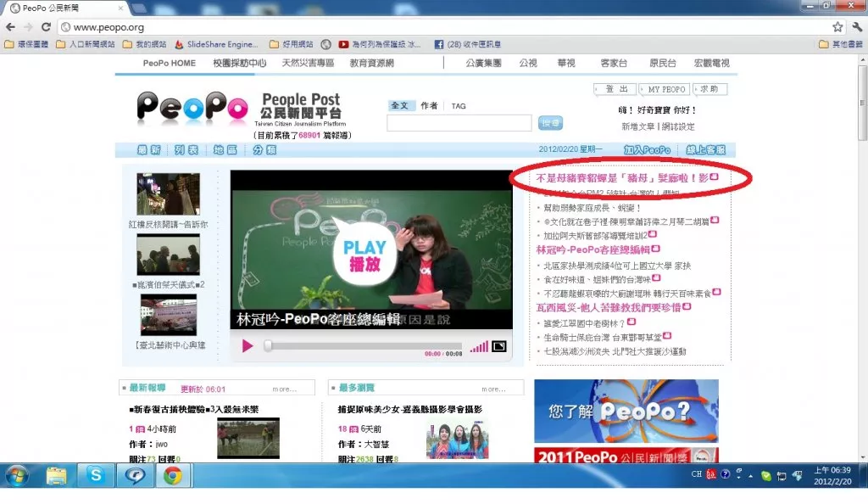Click the large PLAY bubble on video
Screen dimensions: 868x504
click(364, 255)
